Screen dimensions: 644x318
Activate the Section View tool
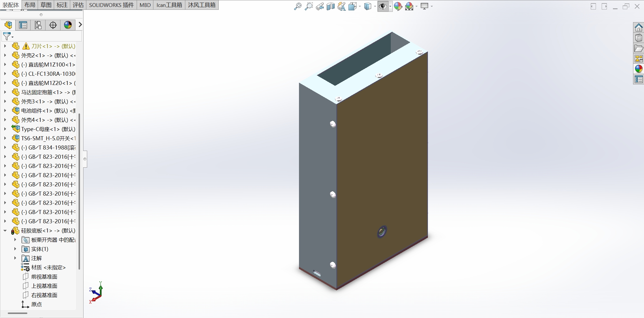point(330,6)
